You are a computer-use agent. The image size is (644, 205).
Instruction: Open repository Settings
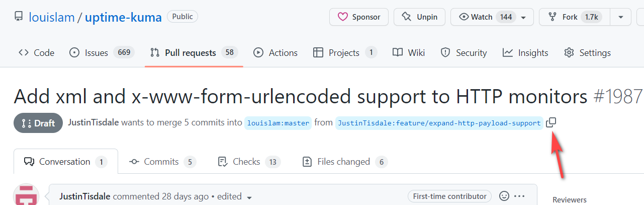click(x=587, y=53)
